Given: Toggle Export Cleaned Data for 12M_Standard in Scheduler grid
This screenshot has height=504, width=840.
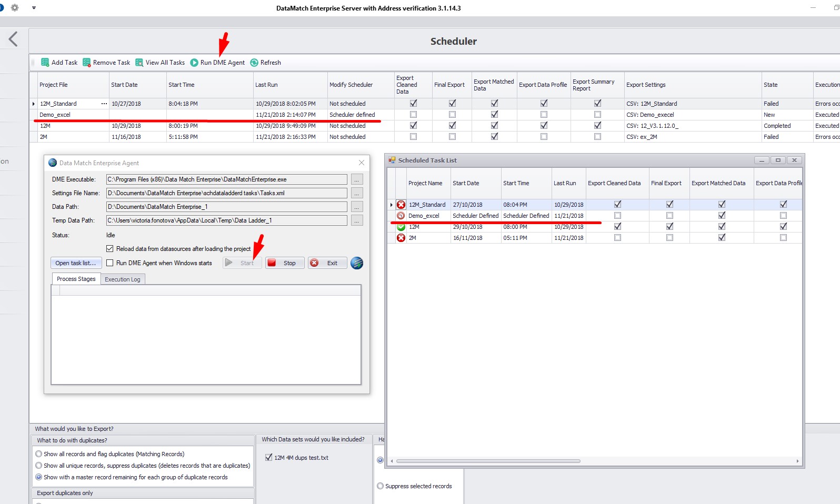Looking at the screenshot, I should click(x=414, y=104).
